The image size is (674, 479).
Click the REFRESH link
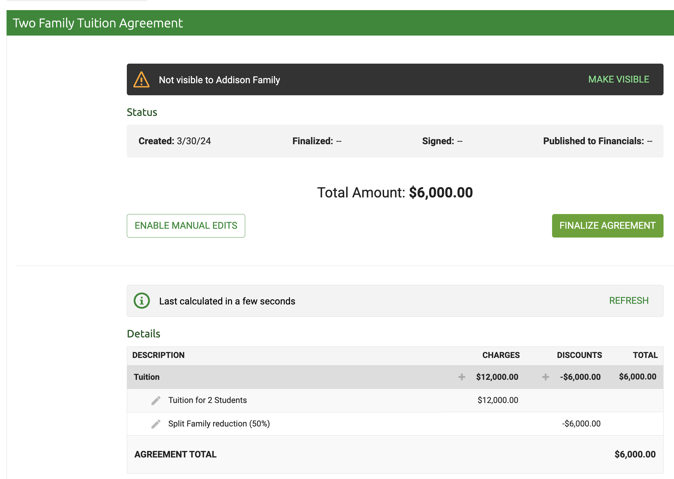point(628,301)
